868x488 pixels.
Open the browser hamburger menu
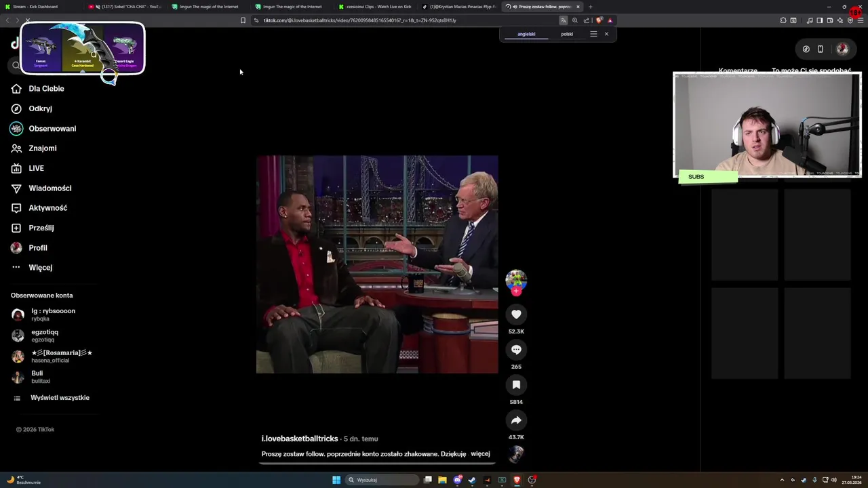pos(860,20)
